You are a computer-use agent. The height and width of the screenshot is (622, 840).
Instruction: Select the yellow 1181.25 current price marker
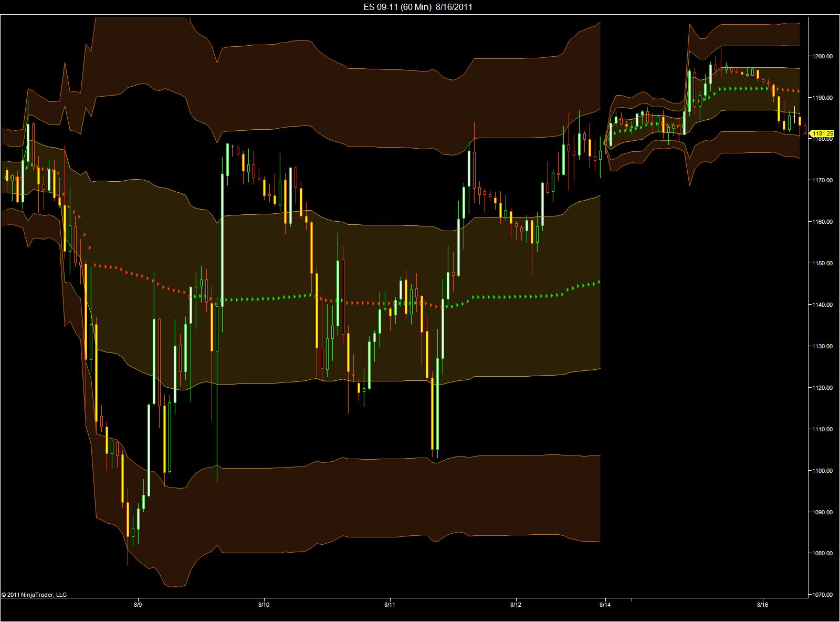tap(823, 133)
